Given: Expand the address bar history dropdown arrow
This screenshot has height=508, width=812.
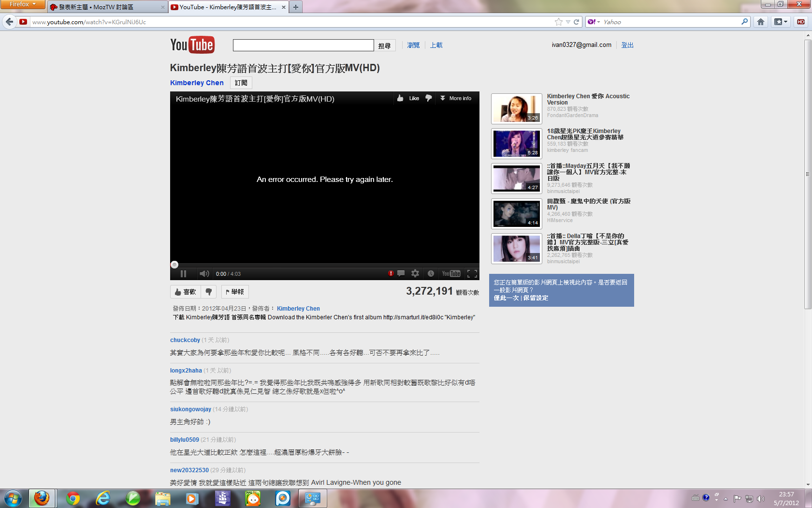Looking at the screenshot, I should click(x=568, y=22).
